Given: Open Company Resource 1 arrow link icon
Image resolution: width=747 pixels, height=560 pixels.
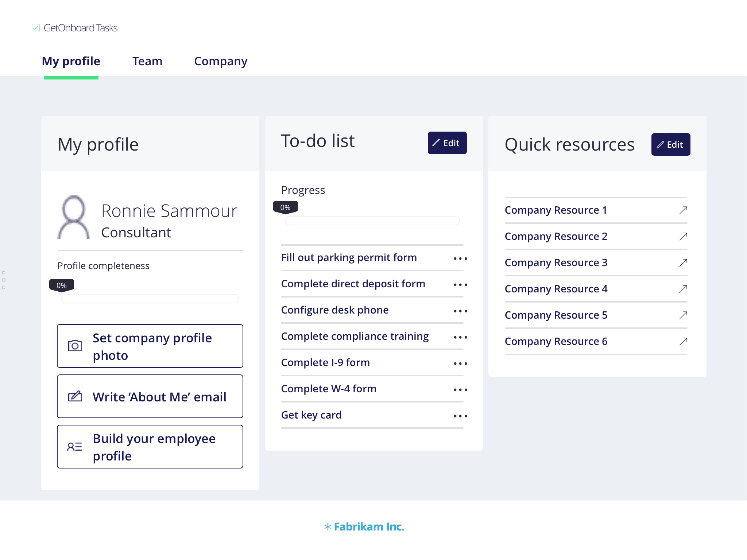Looking at the screenshot, I should coord(683,210).
